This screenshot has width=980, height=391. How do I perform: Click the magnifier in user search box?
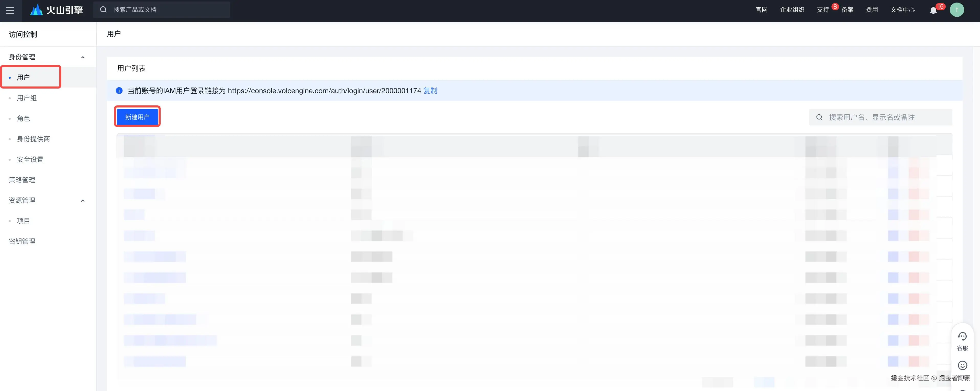[819, 117]
